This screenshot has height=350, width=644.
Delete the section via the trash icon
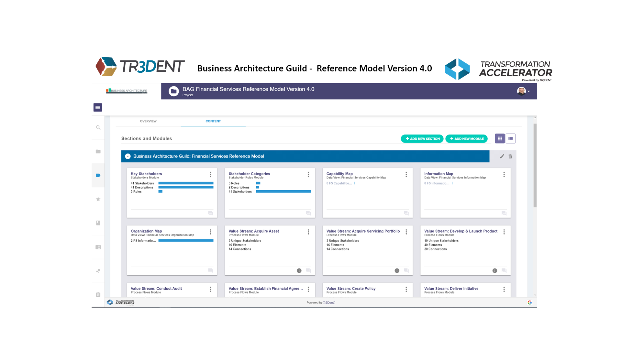510,156
